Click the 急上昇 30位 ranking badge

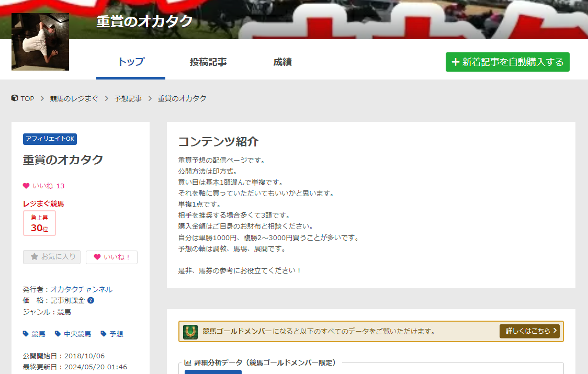(x=39, y=223)
